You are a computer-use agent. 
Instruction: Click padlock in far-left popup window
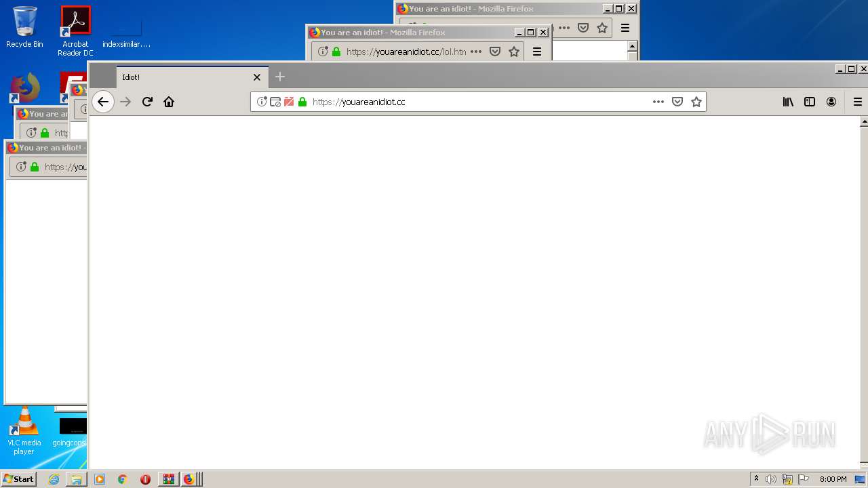tap(35, 167)
